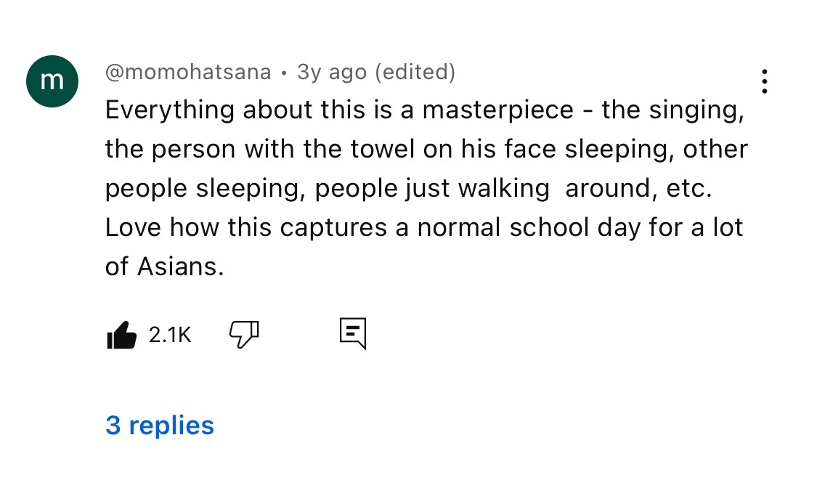Like the comment with the thumbs-up icon
The height and width of the screenshot is (504, 817).
[121, 335]
